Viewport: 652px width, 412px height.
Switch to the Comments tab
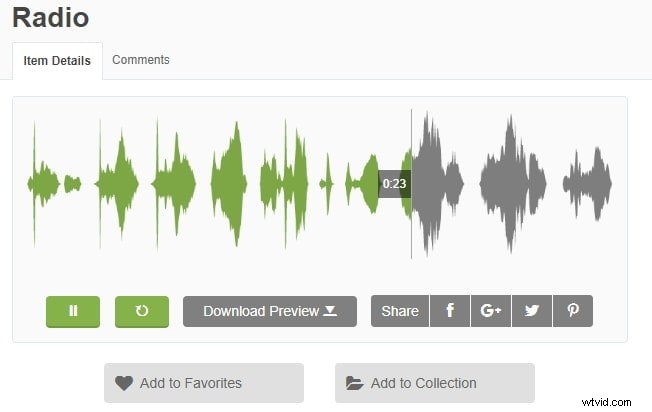[x=141, y=60]
